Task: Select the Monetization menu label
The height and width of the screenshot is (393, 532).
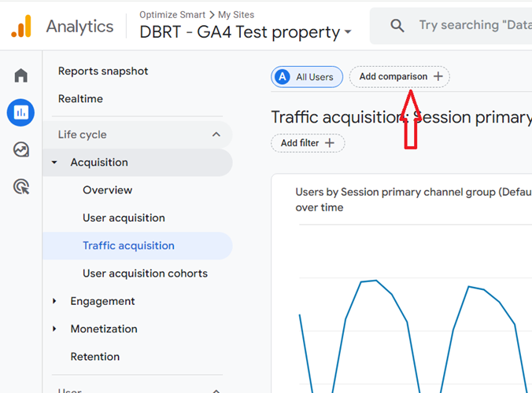Action: coord(104,329)
